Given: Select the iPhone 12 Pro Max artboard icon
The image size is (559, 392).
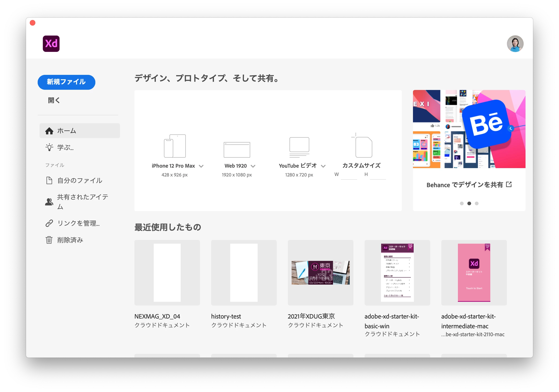Looking at the screenshot, I should pos(175,146).
